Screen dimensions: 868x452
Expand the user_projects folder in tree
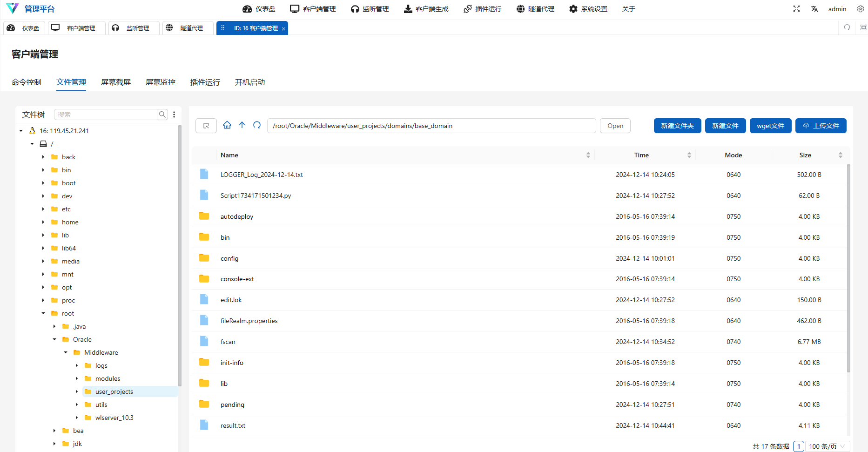pyautogui.click(x=77, y=391)
